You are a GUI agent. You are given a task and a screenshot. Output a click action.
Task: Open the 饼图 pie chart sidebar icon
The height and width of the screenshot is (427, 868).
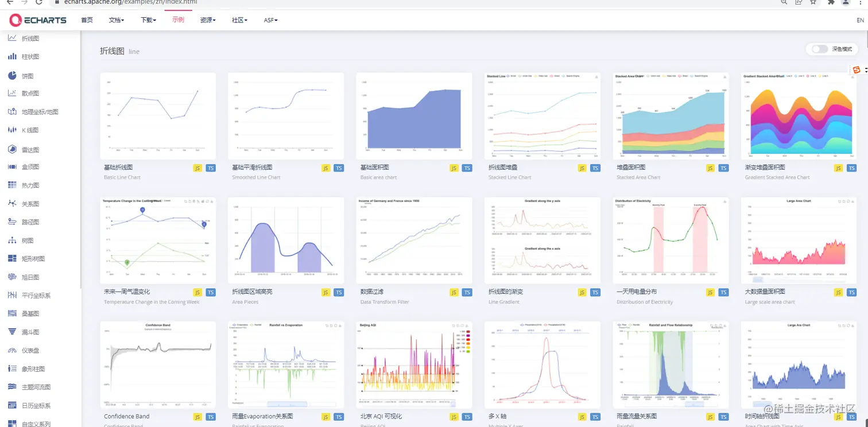pos(11,75)
